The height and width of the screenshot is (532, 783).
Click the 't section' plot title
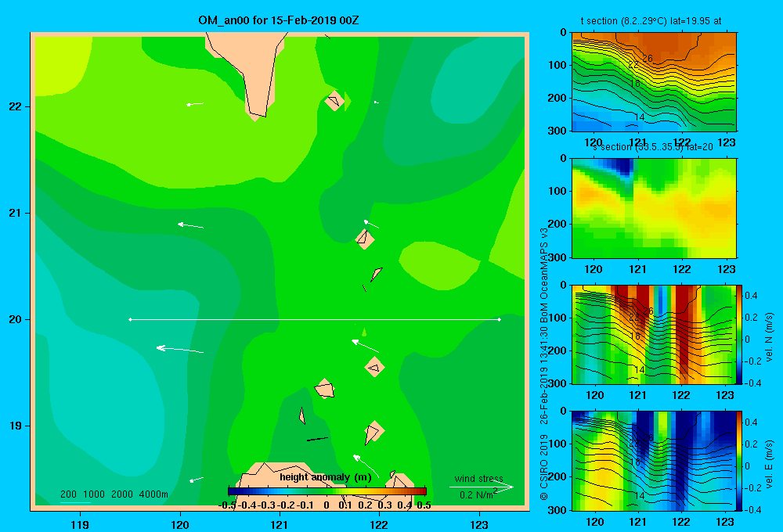pos(651,21)
